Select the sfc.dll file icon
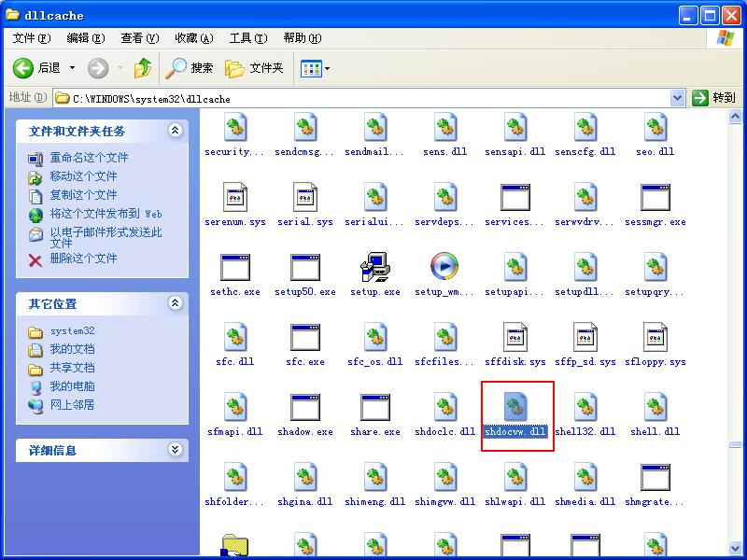This screenshot has height=560, width=747. point(235,337)
